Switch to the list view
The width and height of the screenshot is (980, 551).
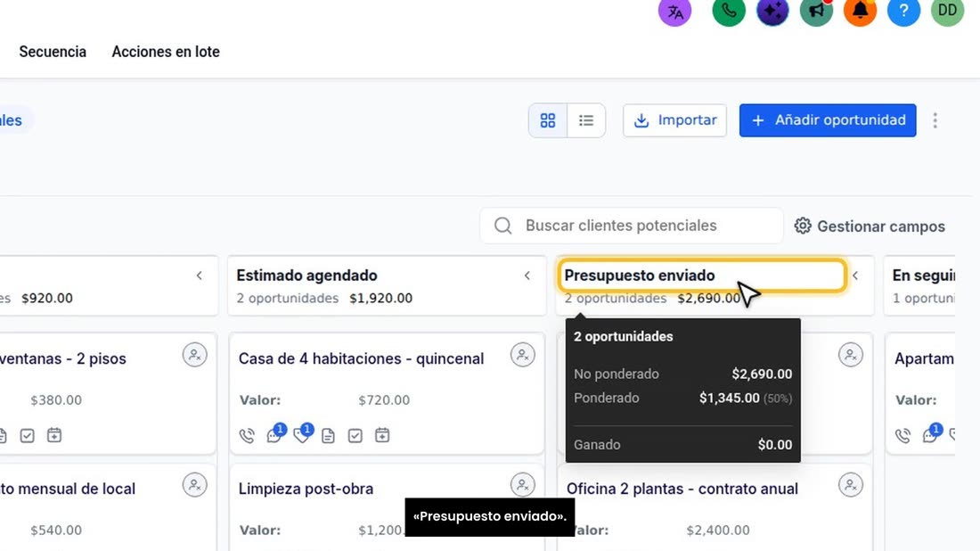pos(586,120)
